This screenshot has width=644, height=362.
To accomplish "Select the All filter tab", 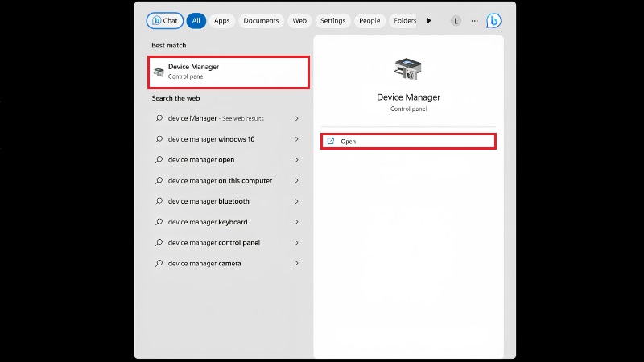I will [196, 21].
